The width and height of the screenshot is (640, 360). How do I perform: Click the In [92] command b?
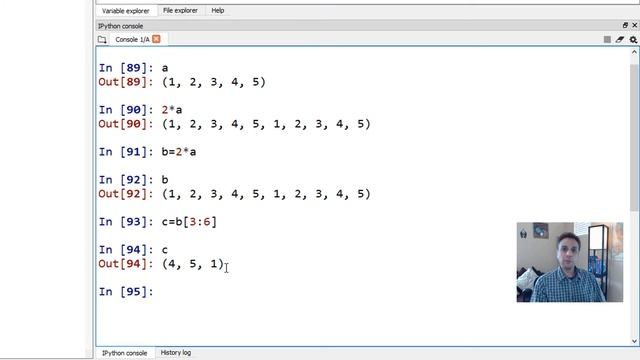(x=165, y=180)
